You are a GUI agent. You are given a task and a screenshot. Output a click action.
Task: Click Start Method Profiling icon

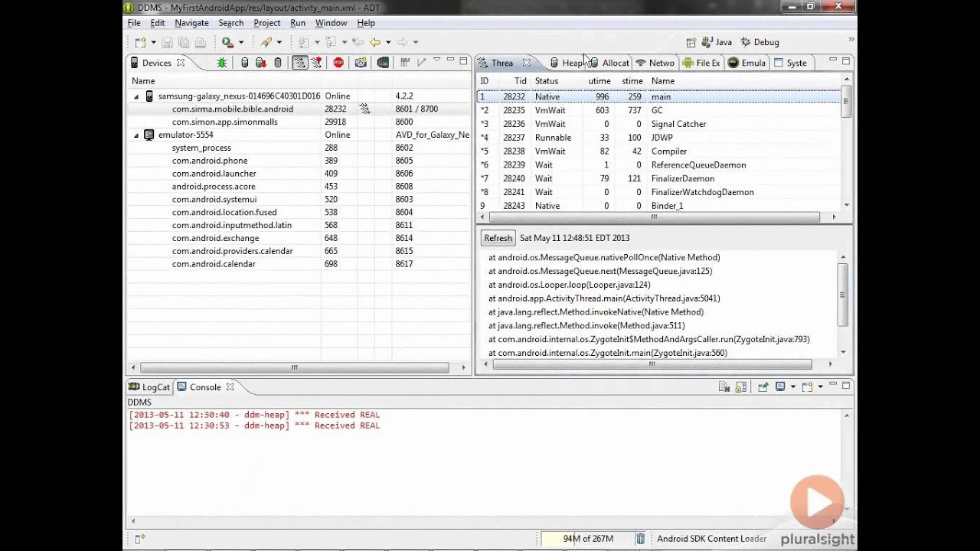click(316, 63)
